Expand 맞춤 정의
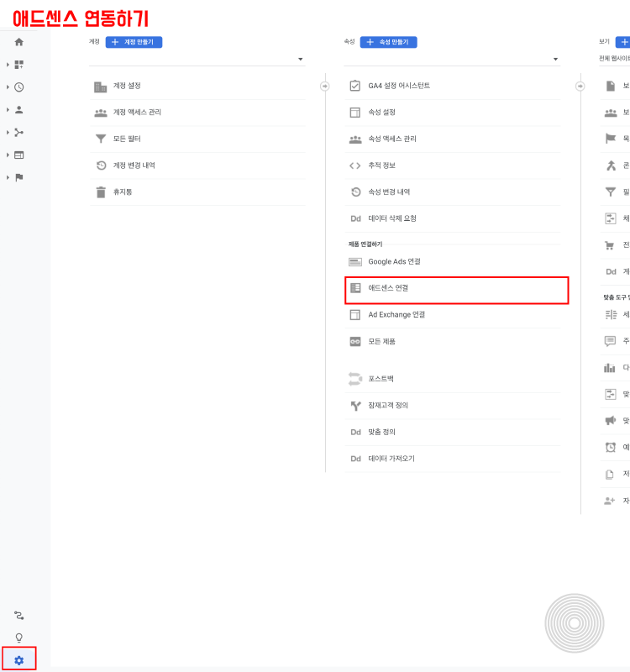Image resolution: width=630 pixels, height=672 pixels. click(452, 432)
